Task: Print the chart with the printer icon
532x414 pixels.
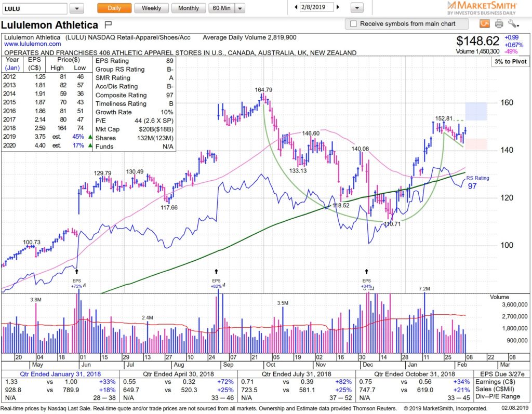Action: tap(499, 23)
